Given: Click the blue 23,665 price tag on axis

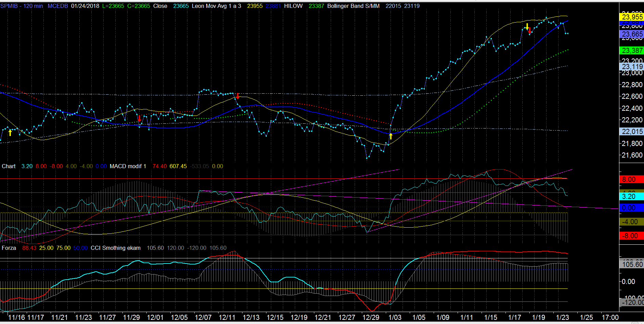Looking at the screenshot, I should pyautogui.click(x=632, y=34).
